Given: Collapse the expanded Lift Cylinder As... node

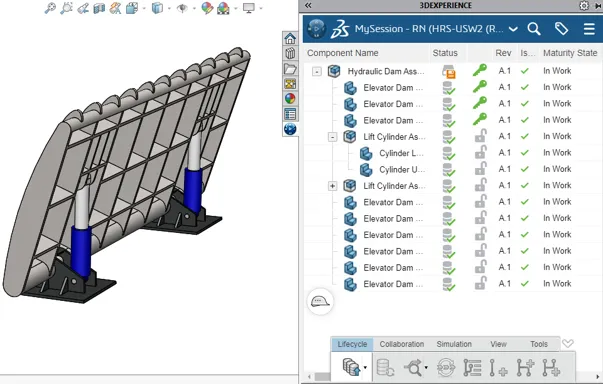Looking at the screenshot, I should point(333,137).
